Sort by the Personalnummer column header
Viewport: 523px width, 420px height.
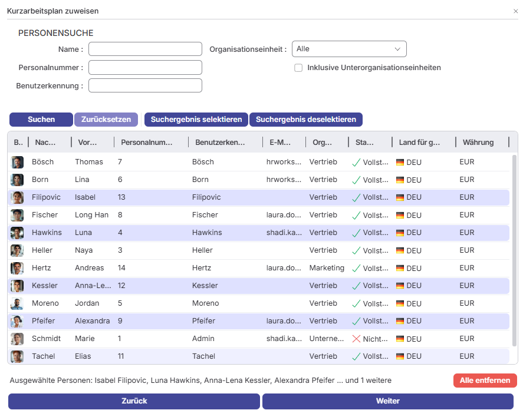(147, 142)
